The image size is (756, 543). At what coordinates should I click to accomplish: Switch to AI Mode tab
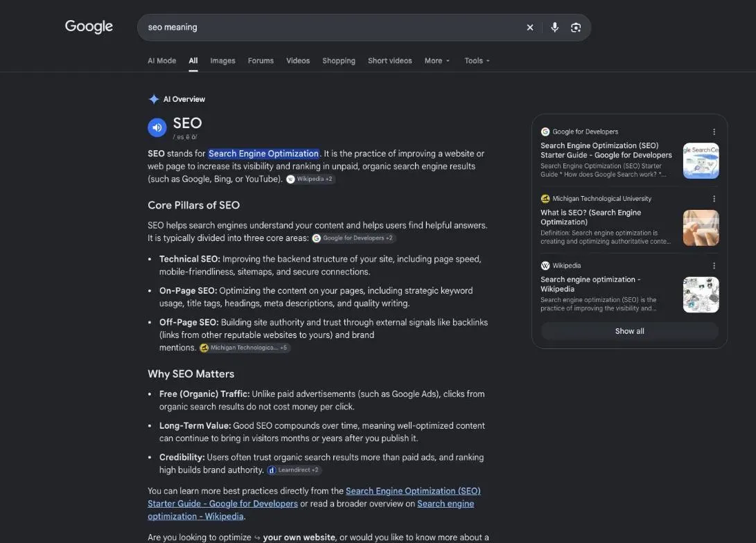pos(162,61)
